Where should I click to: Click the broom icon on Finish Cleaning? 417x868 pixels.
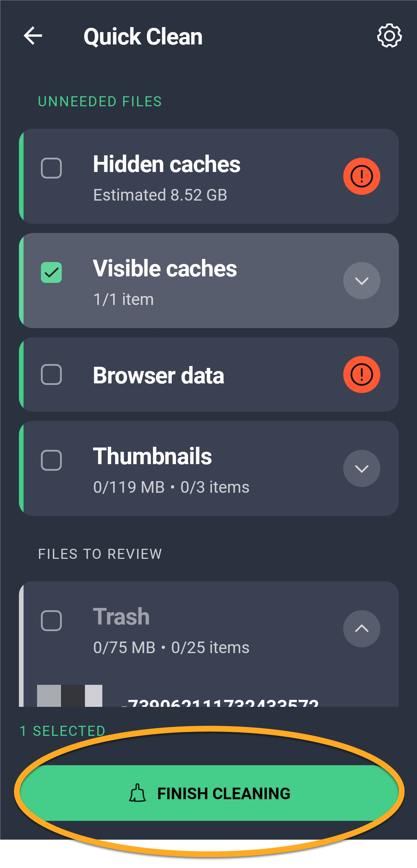137,793
